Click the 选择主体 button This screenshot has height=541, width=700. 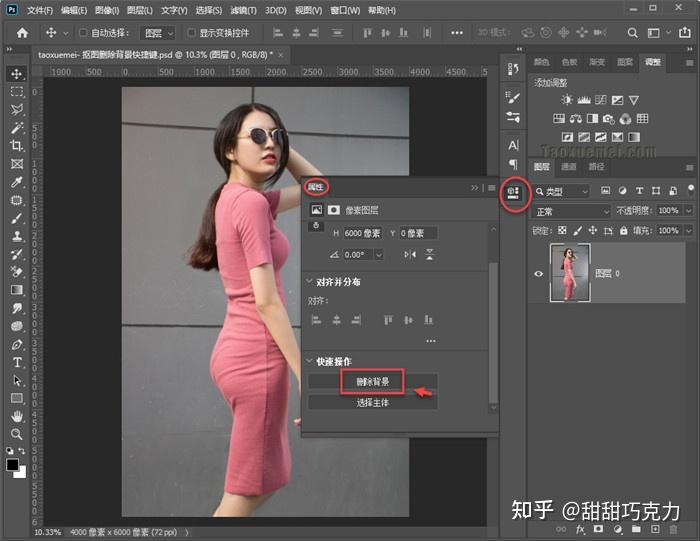point(372,403)
